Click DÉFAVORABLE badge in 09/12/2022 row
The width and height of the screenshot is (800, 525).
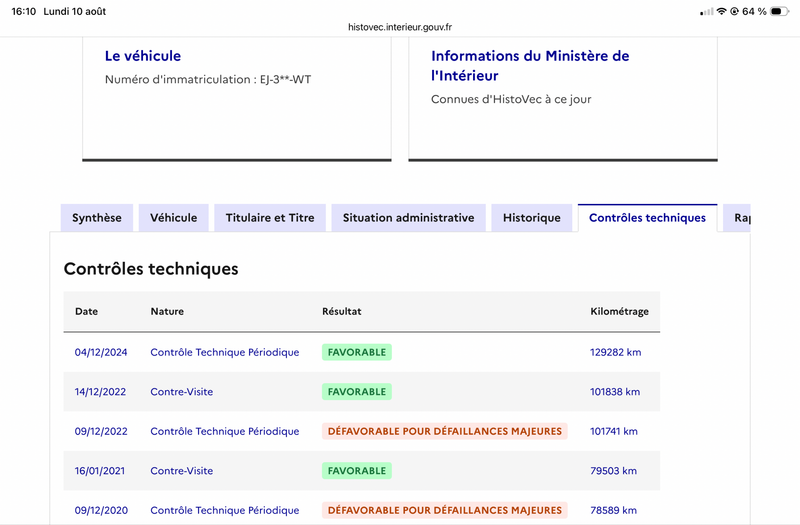(444, 431)
